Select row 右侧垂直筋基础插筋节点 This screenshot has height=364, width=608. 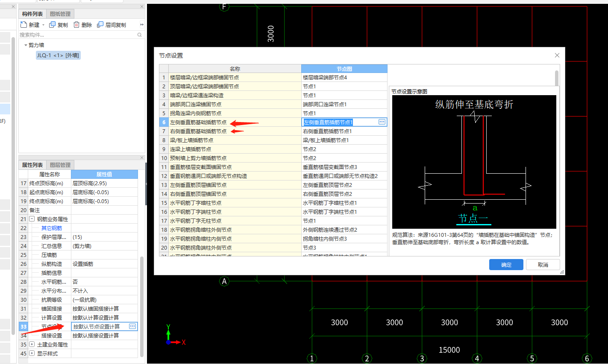[x=235, y=131]
